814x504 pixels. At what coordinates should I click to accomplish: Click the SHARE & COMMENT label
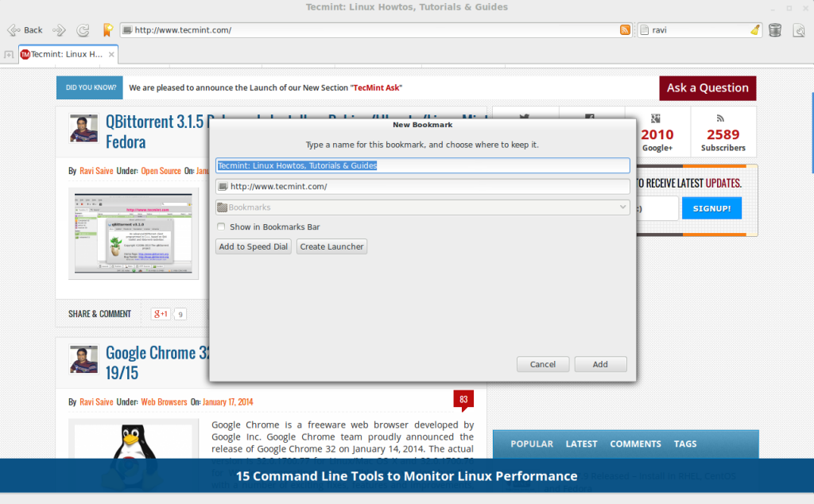[x=99, y=314]
